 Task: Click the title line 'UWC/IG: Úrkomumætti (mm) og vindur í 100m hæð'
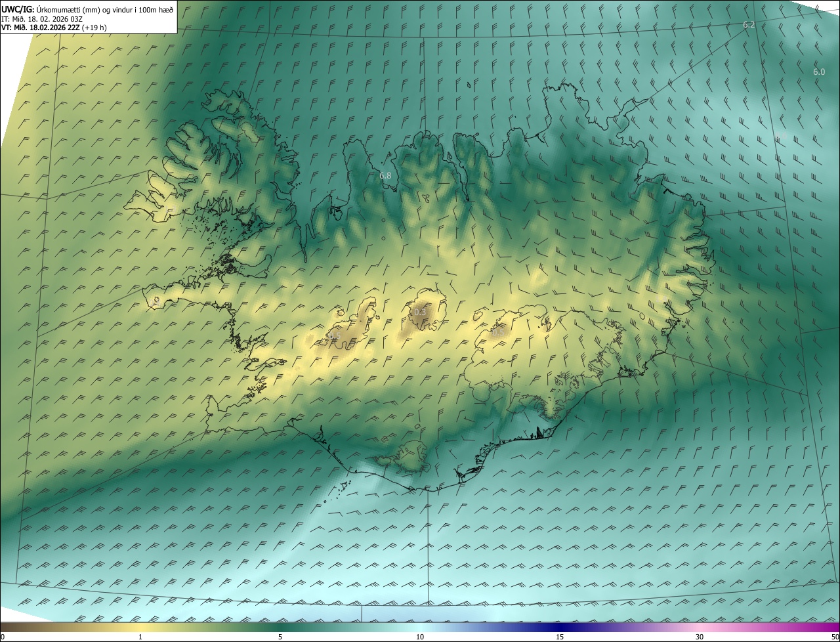pyautogui.click(x=87, y=9)
